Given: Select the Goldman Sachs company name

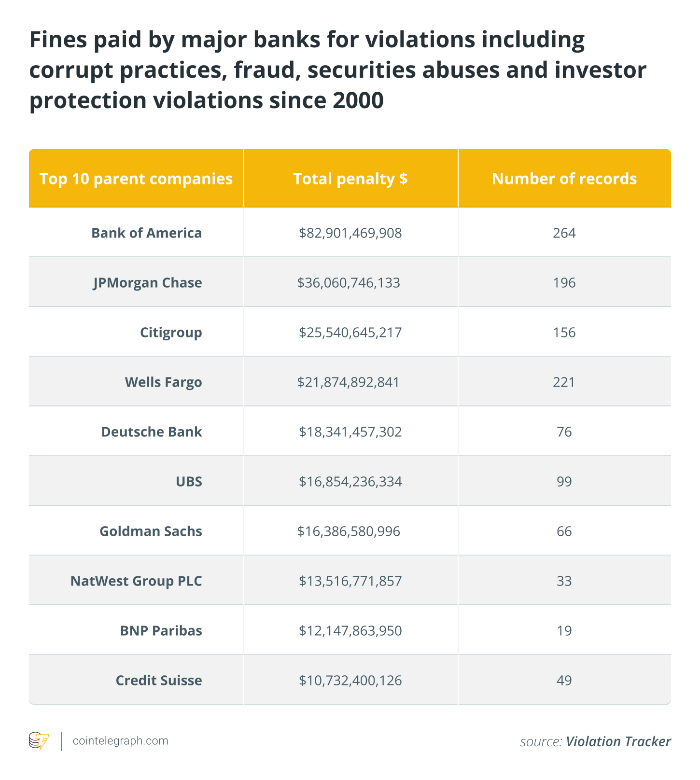Looking at the screenshot, I should 151,531.
